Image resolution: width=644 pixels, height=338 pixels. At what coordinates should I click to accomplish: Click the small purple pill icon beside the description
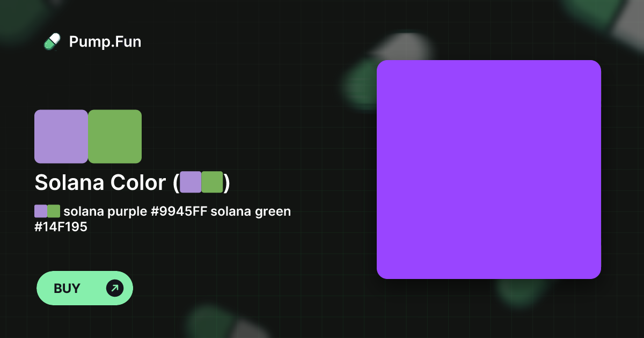(x=40, y=210)
